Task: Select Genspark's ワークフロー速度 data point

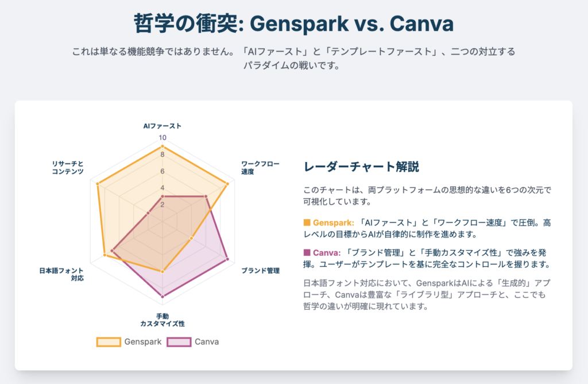Action: pos(227,184)
